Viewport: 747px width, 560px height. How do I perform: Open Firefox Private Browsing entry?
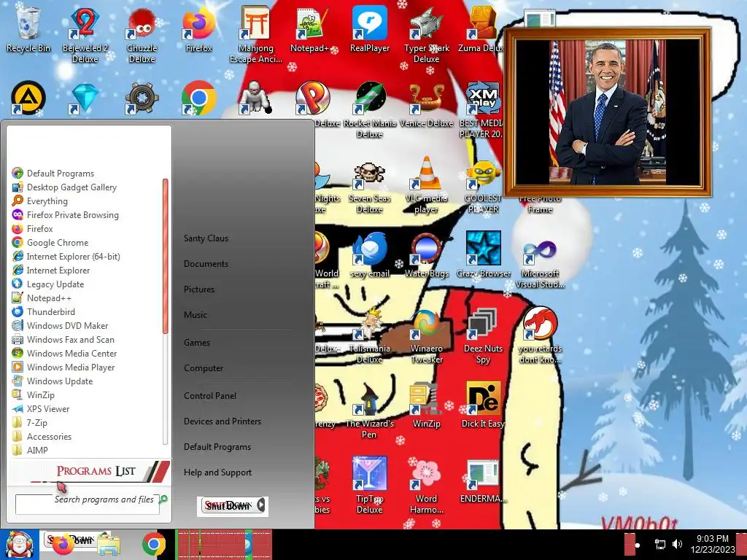point(72,215)
